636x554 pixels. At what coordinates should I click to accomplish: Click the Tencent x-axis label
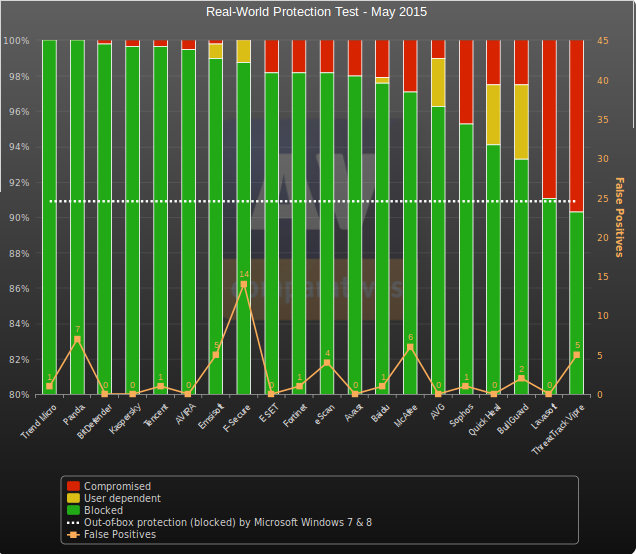(x=155, y=415)
